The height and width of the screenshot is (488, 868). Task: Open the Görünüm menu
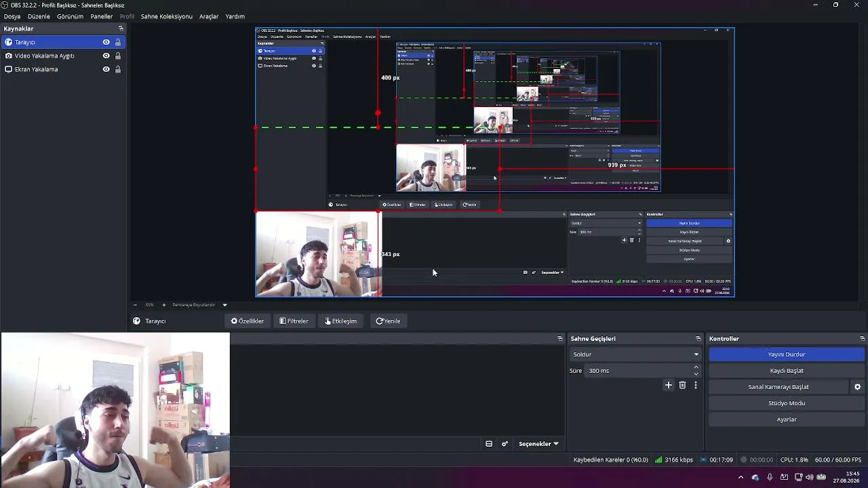click(x=70, y=16)
